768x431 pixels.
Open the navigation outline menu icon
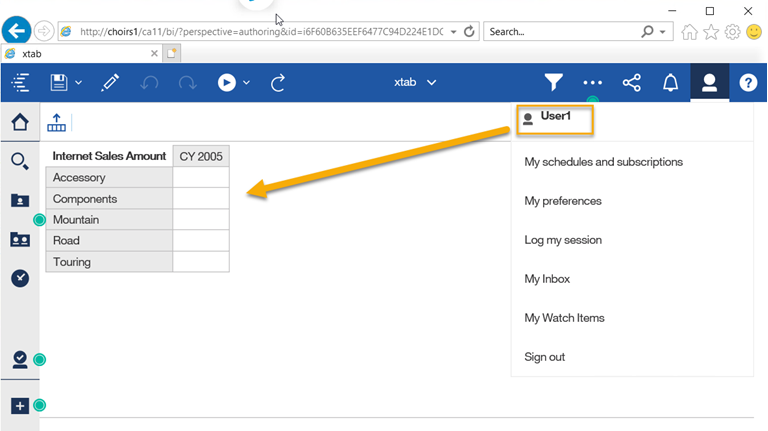click(x=20, y=82)
